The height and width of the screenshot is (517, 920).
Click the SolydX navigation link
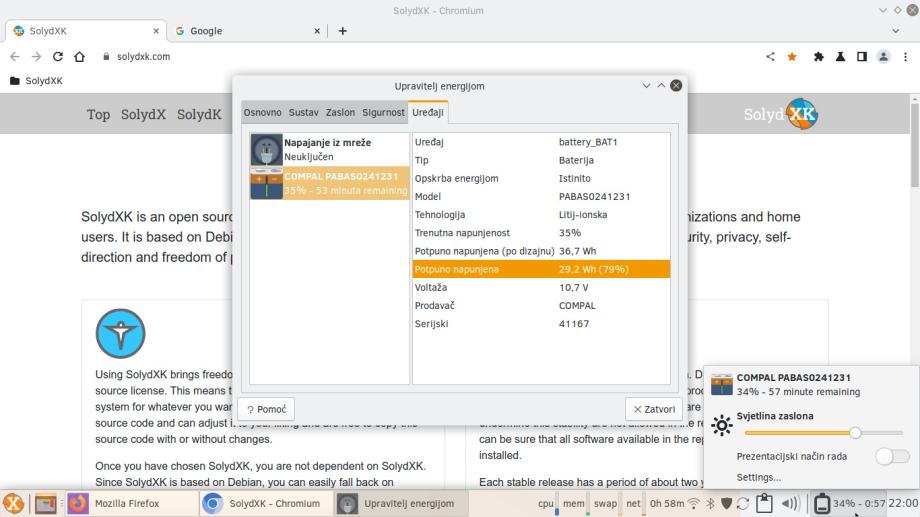(x=143, y=114)
